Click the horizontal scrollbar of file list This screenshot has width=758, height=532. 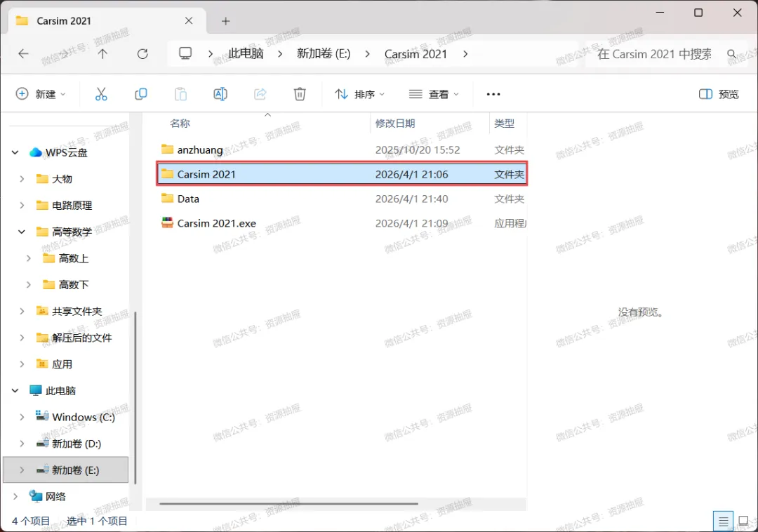coord(288,504)
